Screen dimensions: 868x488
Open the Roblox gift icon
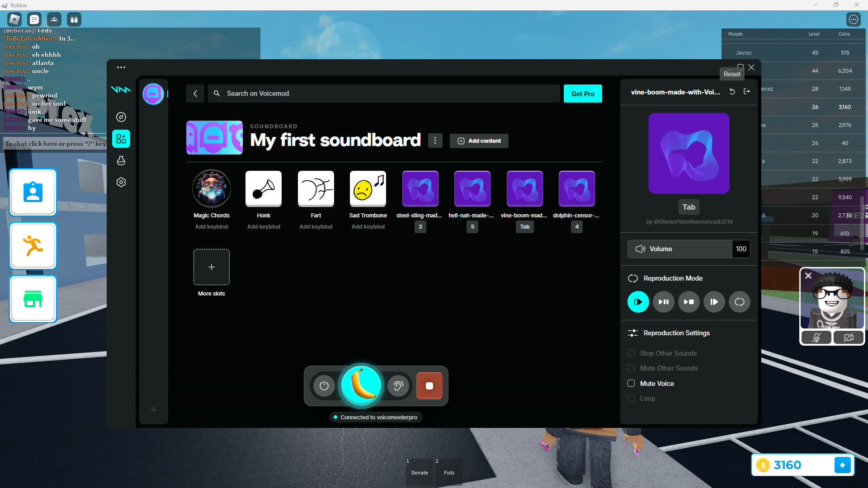click(x=74, y=19)
